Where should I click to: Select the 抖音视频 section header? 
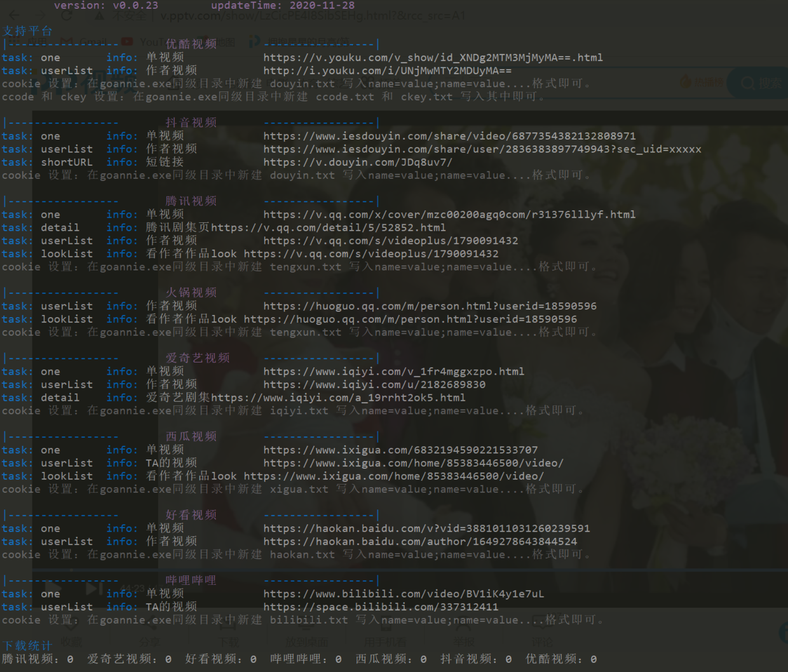tap(191, 123)
